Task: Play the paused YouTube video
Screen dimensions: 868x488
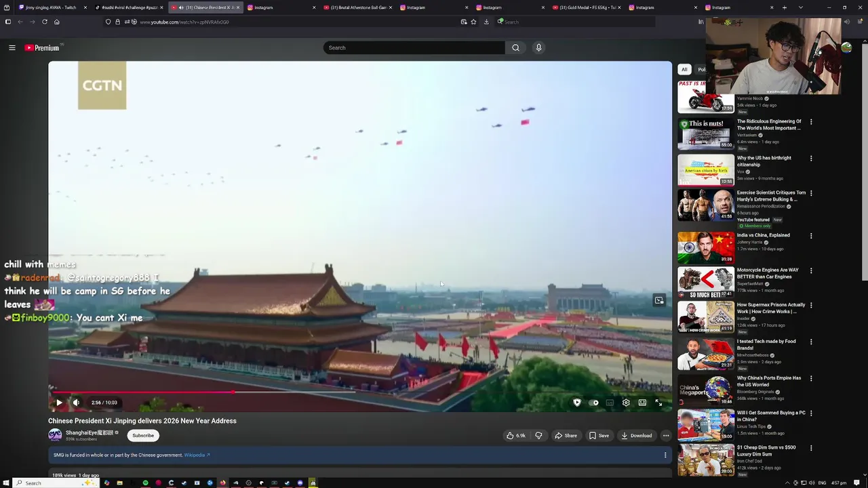Action: (x=59, y=403)
